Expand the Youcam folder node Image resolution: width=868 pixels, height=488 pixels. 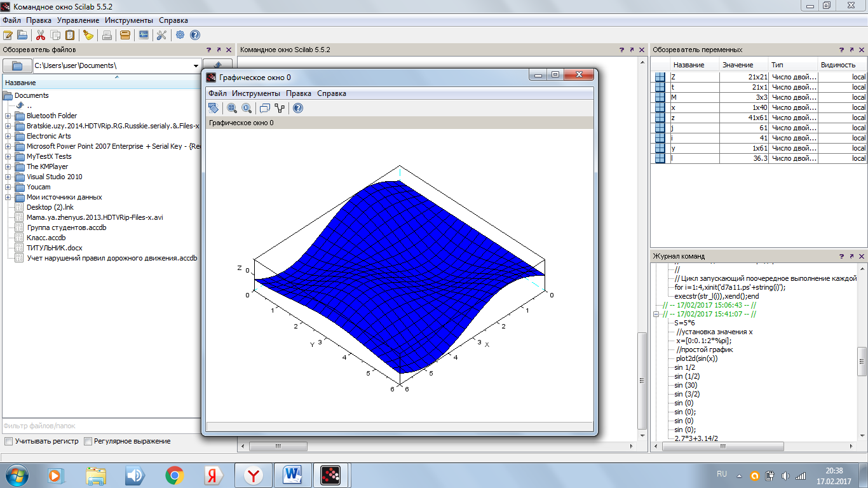pyautogui.click(x=8, y=187)
